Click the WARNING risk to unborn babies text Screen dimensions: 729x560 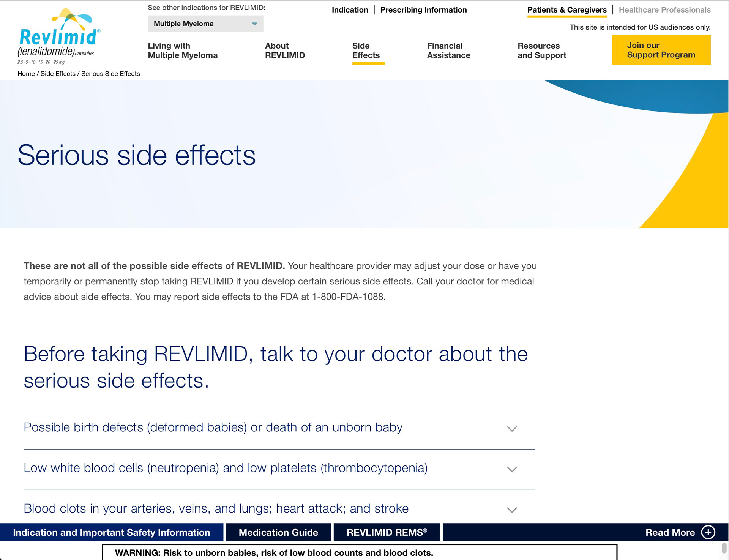pyautogui.click(x=274, y=553)
